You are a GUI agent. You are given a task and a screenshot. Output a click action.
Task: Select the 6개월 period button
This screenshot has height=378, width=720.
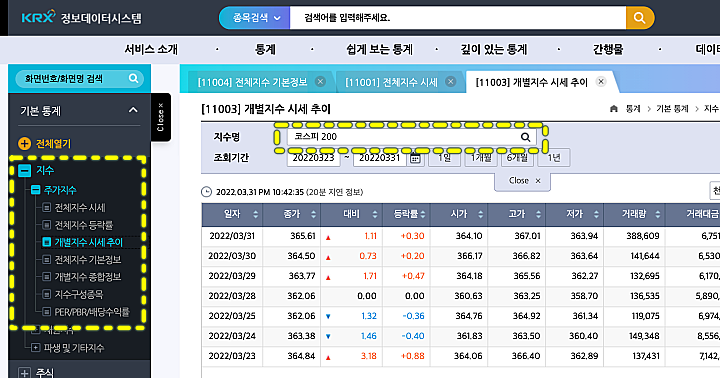pos(518,158)
